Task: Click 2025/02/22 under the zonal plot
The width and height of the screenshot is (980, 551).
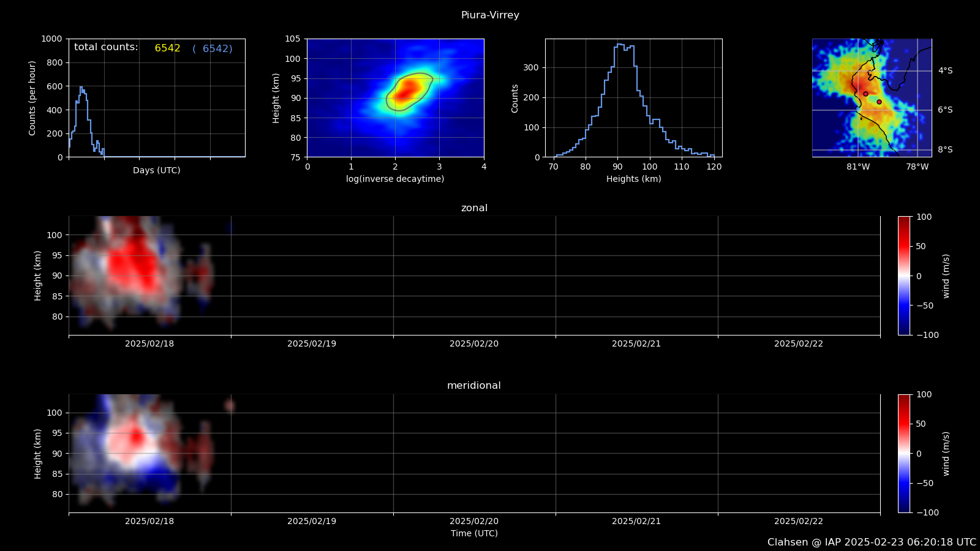Action: click(799, 344)
